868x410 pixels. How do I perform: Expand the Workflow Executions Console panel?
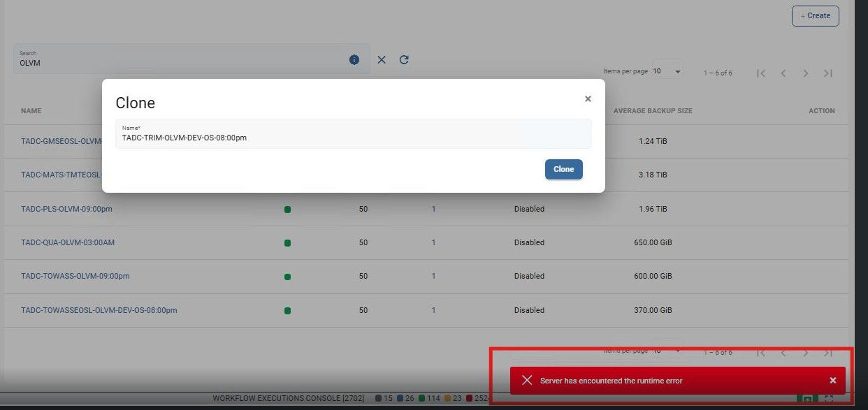click(807, 398)
